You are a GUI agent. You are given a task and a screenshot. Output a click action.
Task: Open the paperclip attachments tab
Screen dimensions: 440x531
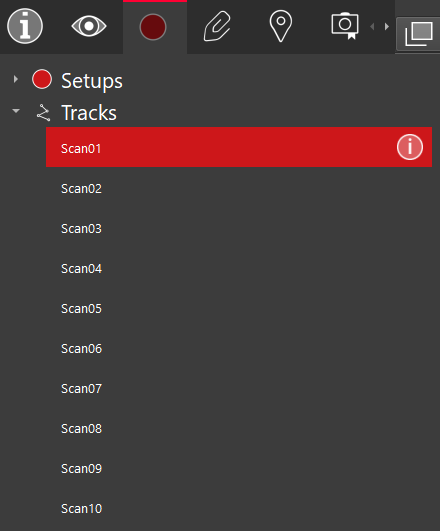click(x=217, y=26)
